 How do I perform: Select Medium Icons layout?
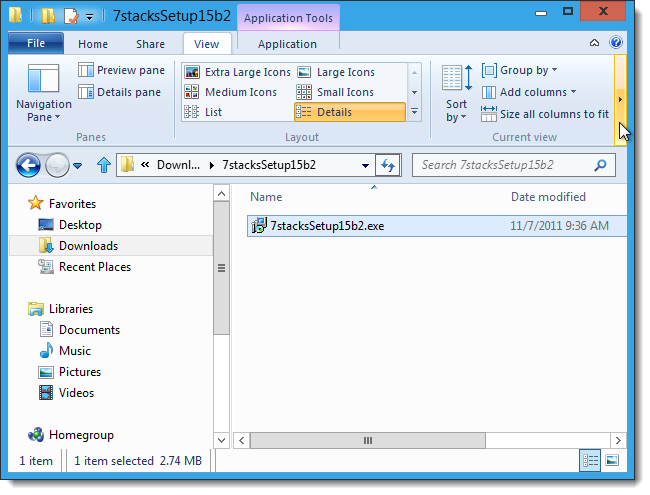[230, 92]
